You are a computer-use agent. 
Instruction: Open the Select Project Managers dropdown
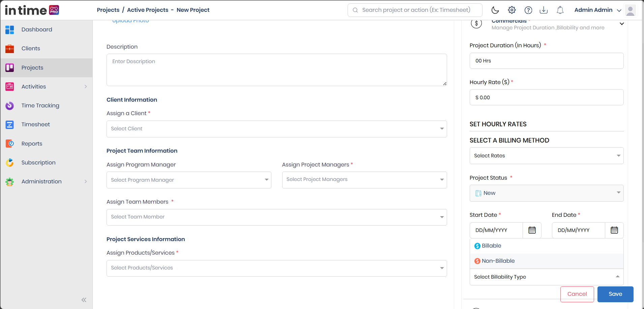364,180
